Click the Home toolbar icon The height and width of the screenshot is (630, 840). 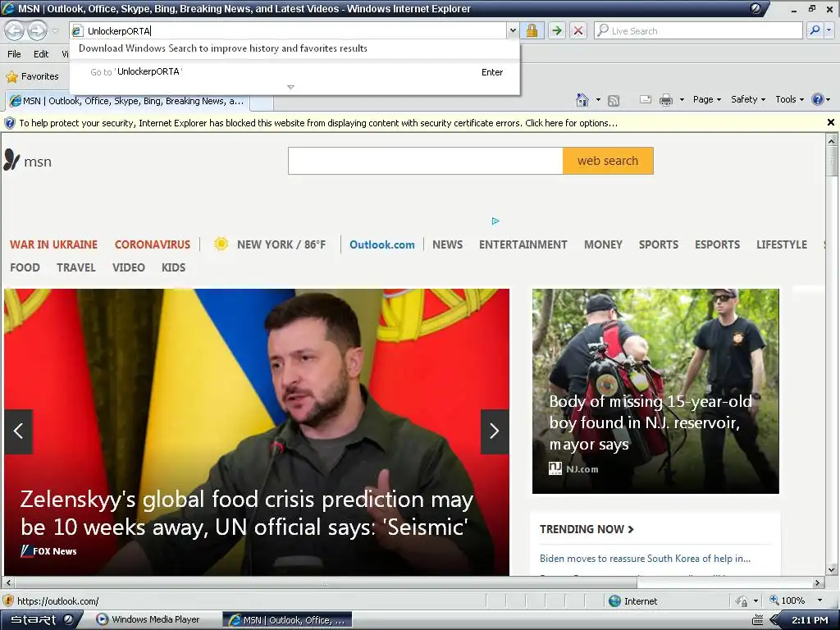[582, 99]
